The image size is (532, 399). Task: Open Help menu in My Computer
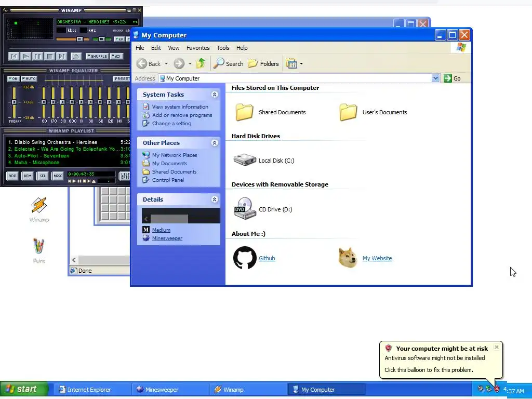pyautogui.click(x=242, y=48)
